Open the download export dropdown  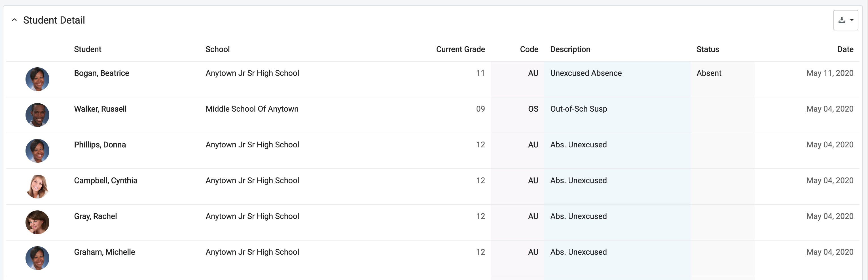coord(845,20)
